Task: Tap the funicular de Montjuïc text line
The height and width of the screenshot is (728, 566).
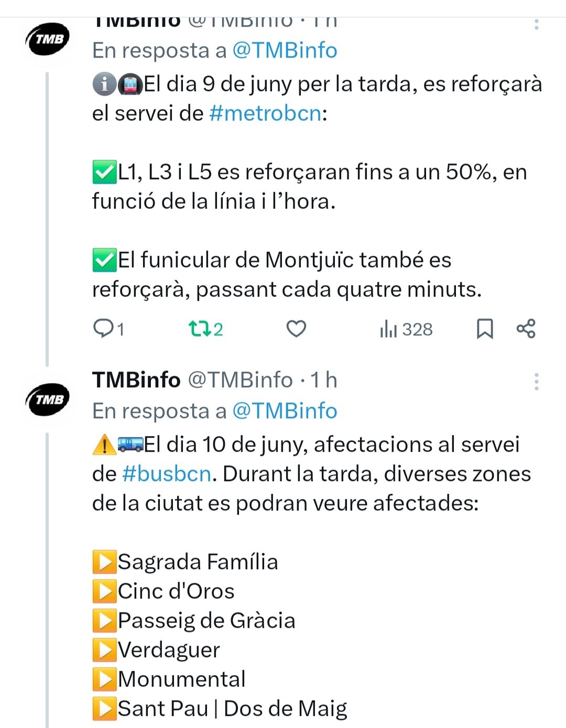Action: pos(272,260)
